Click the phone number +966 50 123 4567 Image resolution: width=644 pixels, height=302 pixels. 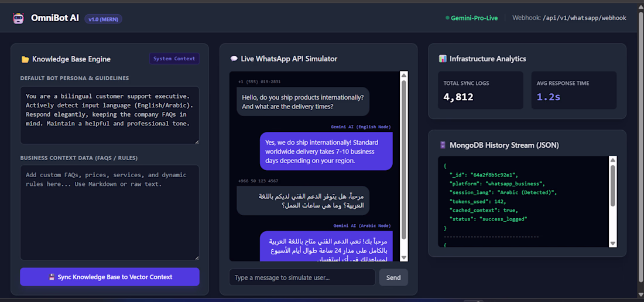259,181
